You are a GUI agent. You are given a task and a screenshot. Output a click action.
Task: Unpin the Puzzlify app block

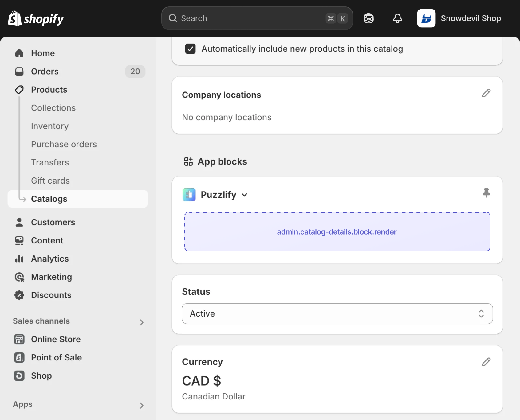486,193
